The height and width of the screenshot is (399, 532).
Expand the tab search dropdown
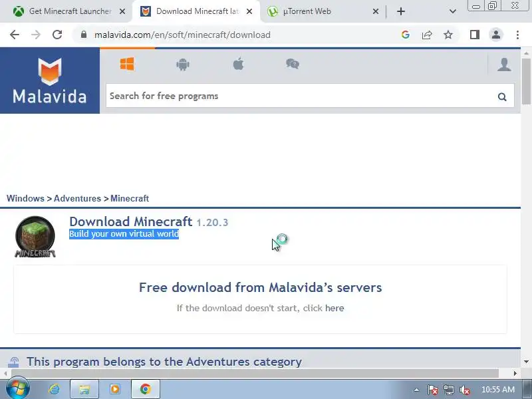(453, 11)
